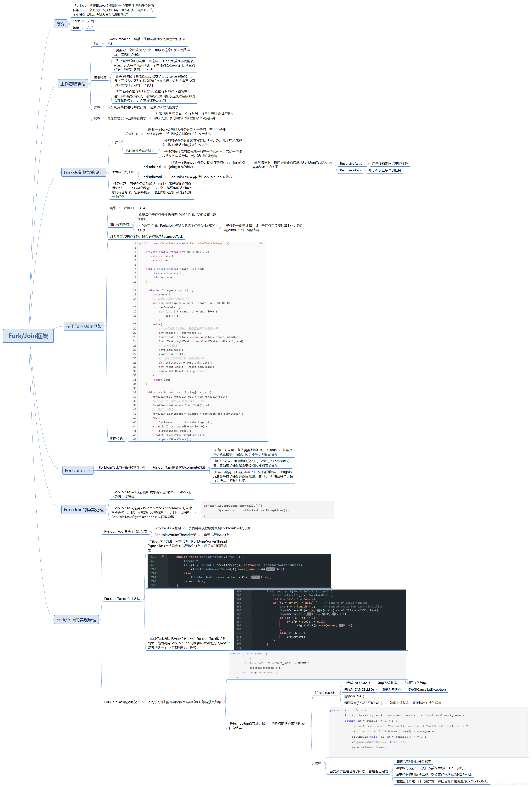532x787 pixels.
Task: Click the 复制 button on CountTask code block
Action: [261, 243]
